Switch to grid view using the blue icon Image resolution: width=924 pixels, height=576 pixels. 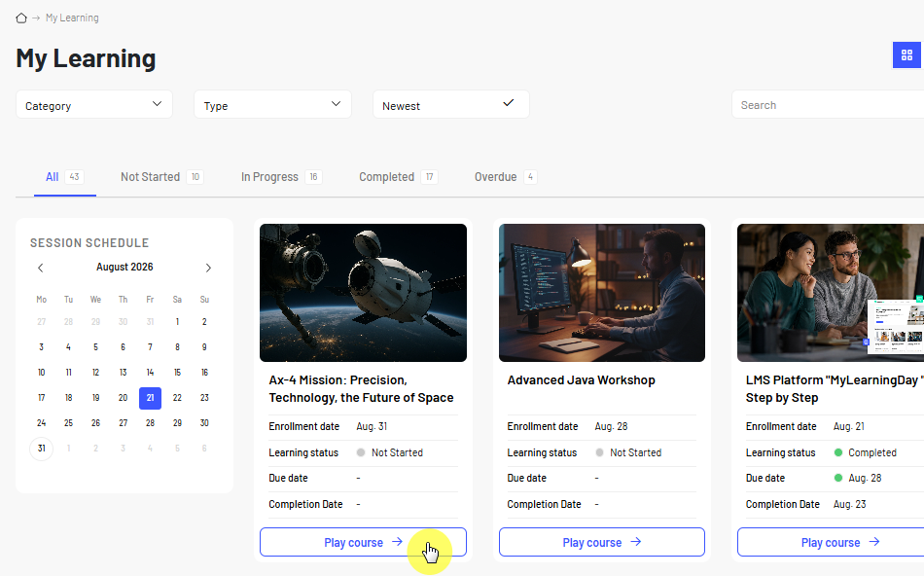coord(906,54)
